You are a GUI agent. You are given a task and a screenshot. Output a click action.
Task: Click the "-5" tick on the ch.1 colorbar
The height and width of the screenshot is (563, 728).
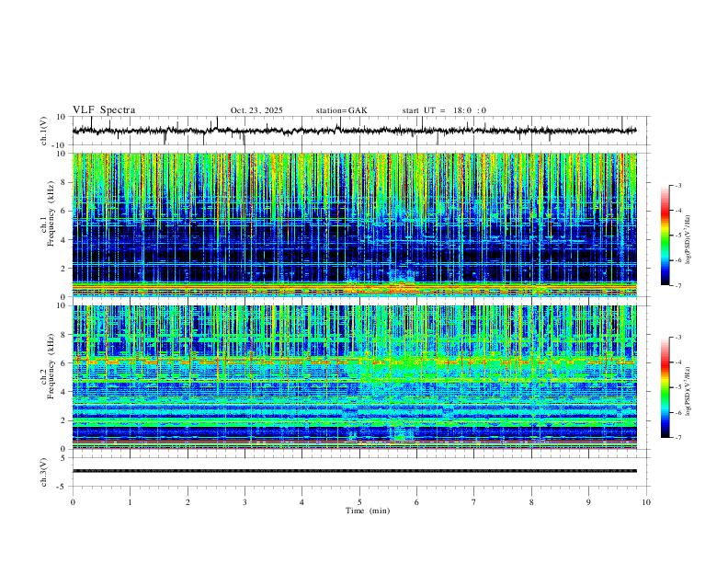pyautogui.click(x=678, y=236)
